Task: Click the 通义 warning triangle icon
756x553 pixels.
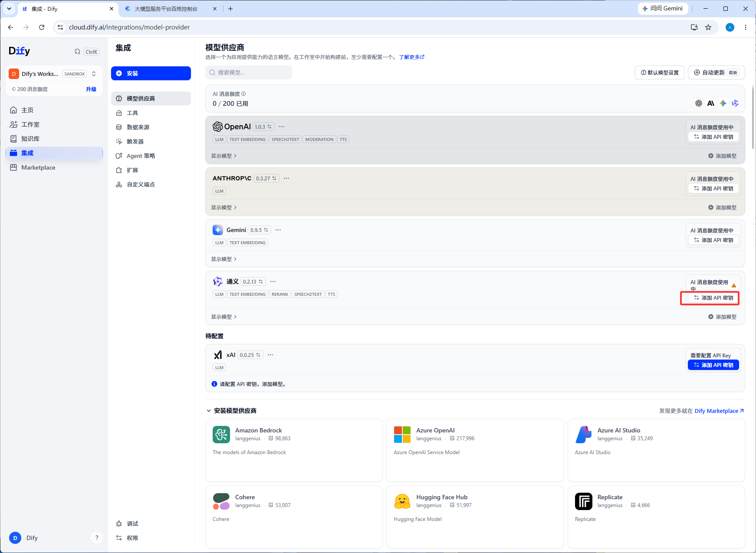Action: click(734, 285)
